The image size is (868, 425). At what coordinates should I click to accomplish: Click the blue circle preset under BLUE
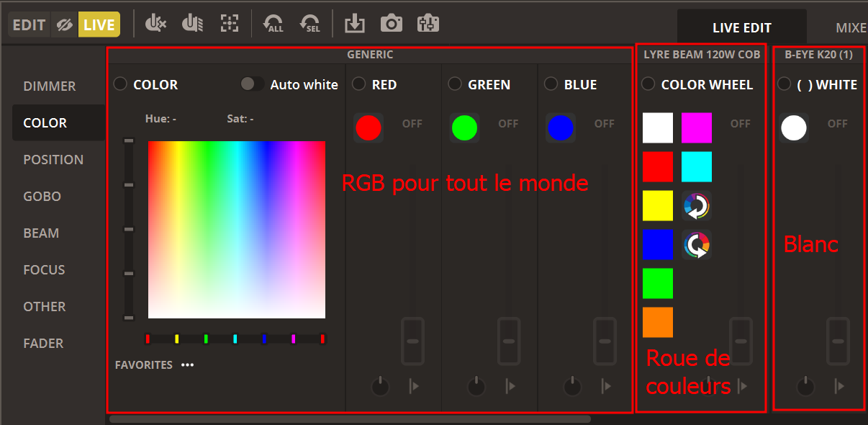(x=561, y=128)
